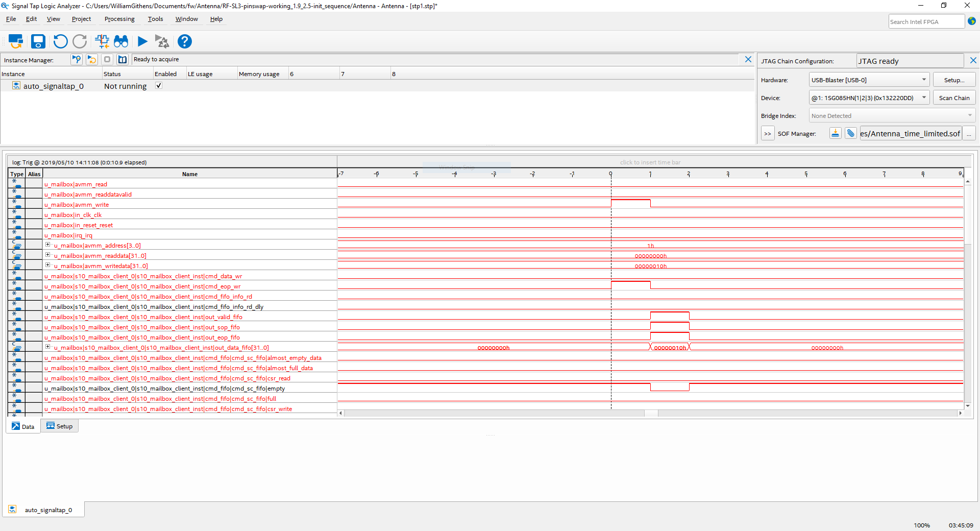The image size is (980, 531).
Task: Select the almost_full_data signal name
Action: (179, 368)
